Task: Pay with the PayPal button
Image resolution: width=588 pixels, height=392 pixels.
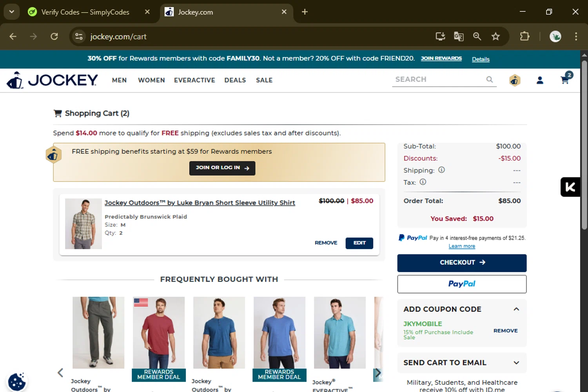Action: 462,284
